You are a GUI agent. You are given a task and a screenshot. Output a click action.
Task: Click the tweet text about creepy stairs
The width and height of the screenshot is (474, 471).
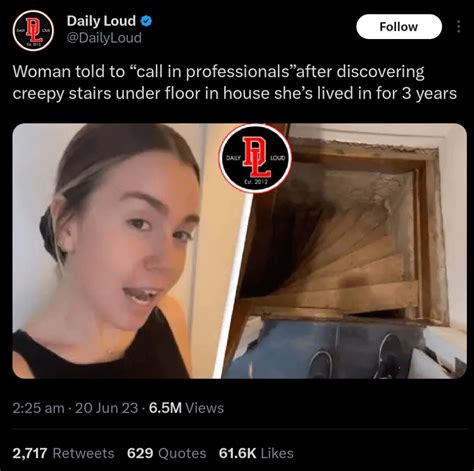click(x=235, y=82)
